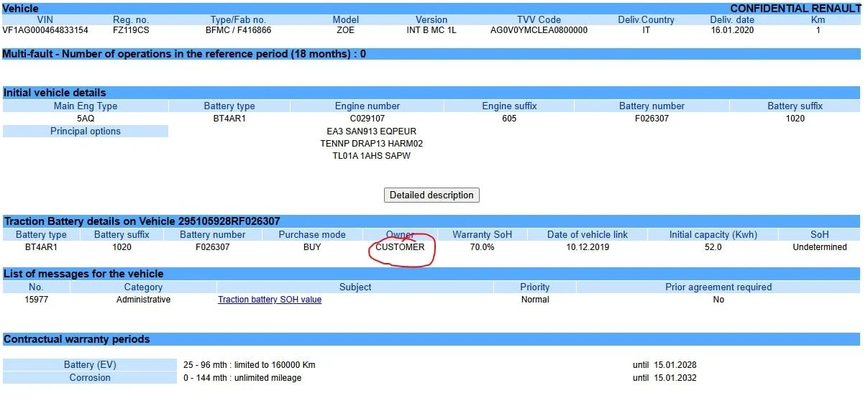Select registration number FZ119CS

click(x=131, y=30)
